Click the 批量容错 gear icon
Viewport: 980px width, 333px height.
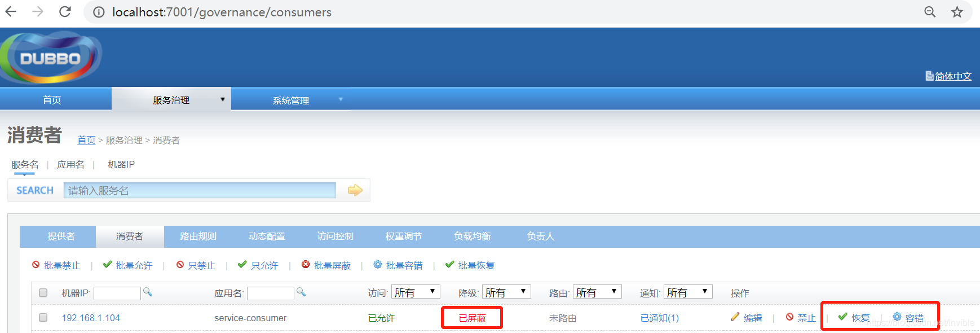[378, 264]
